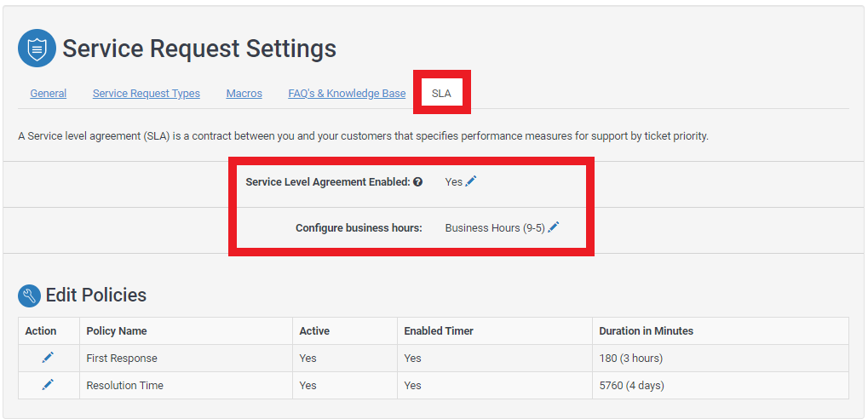Click the shield icon beside Service Request Settings
This screenshot has width=868, height=419.
coord(37,49)
